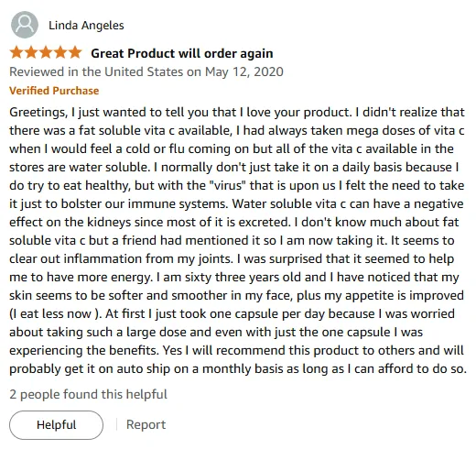Click the fifth orange rating star
The height and width of the screenshot is (449, 476).
[75, 52]
